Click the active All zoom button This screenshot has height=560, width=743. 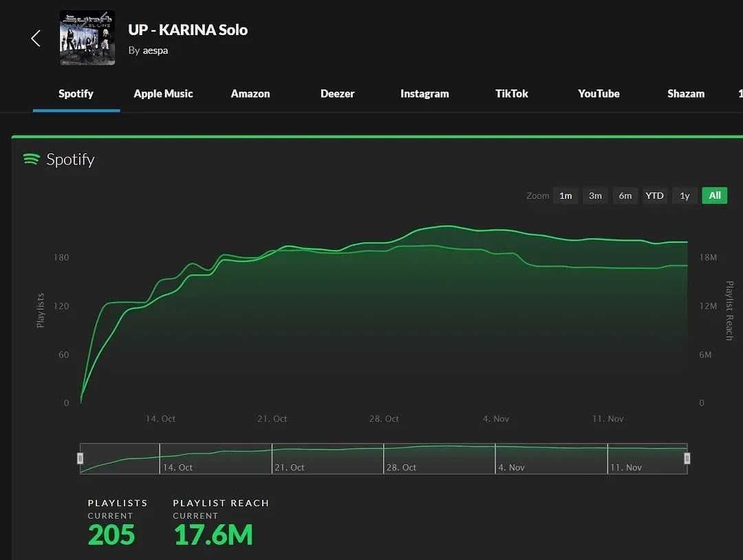coord(715,195)
